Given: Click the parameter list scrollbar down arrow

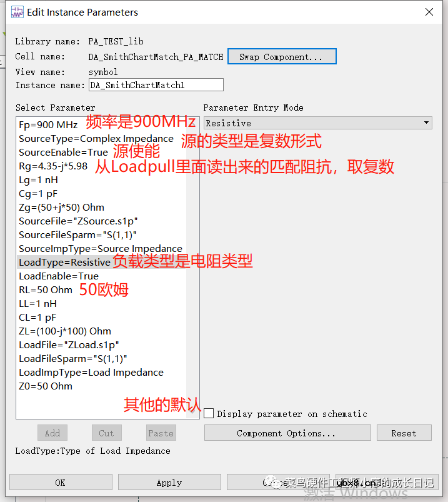Looking at the screenshot, I should click(x=192, y=412).
